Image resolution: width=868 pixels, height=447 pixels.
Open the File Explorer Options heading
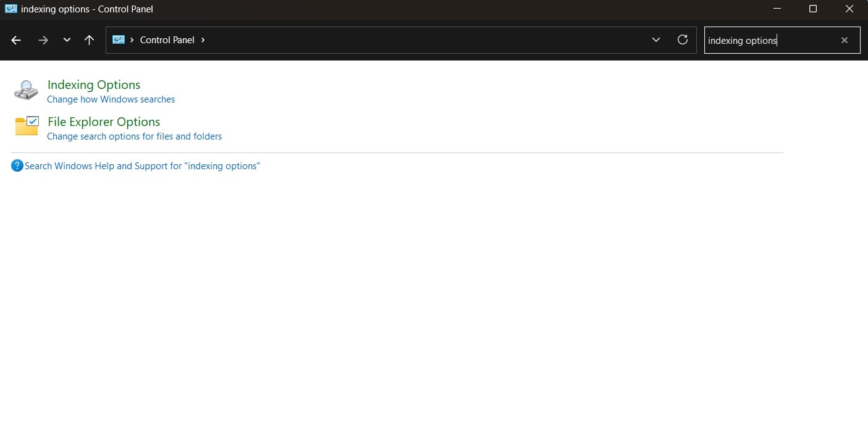pyautogui.click(x=104, y=122)
